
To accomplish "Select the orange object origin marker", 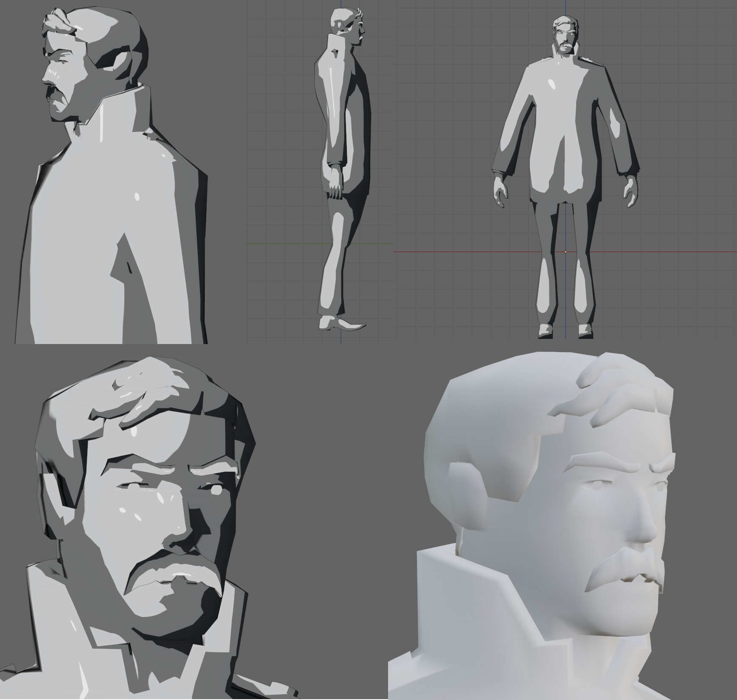I will pyautogui.click(x=565, y=252).
